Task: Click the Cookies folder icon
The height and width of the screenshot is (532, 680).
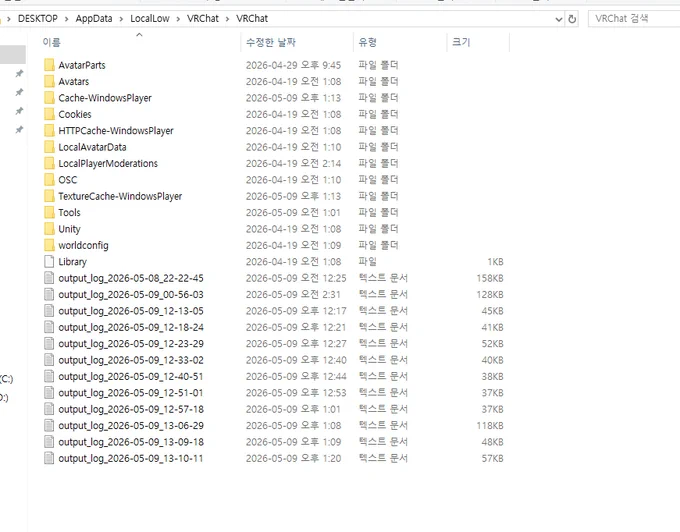Action: (49, 114)
